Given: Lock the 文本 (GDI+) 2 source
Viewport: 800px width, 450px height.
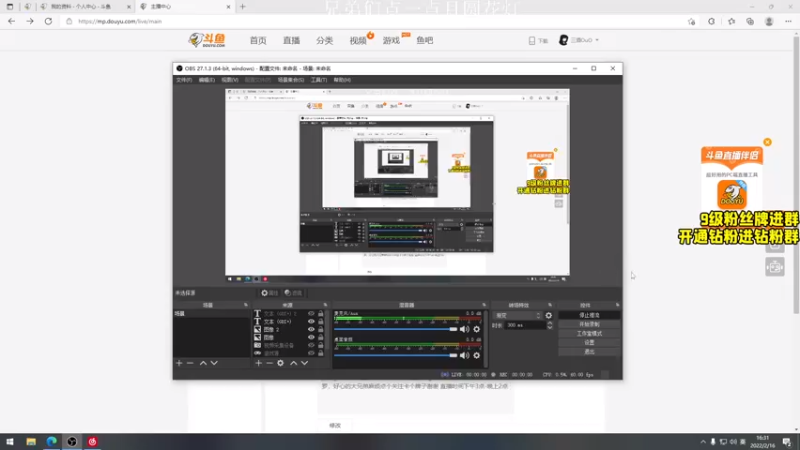Looking at the screenshot, I should pyautogui.click(x=320, y=314).
